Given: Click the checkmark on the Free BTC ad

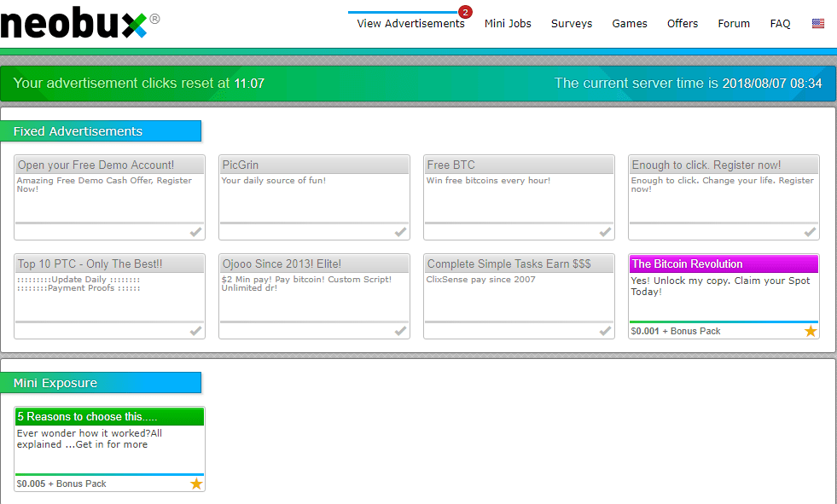Looking at the screenshot, I should click(605, 232).
